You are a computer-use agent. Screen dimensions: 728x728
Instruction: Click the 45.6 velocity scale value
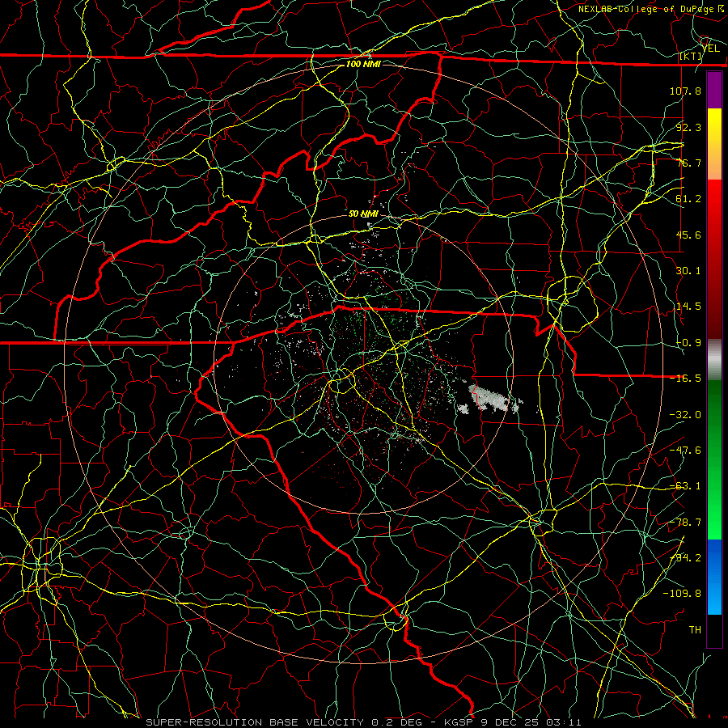[x=688, y=235]
